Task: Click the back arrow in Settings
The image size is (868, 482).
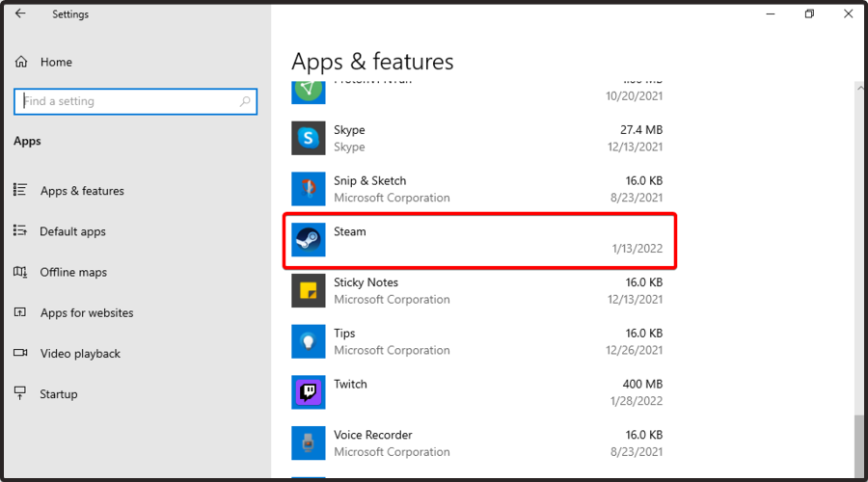Action: click(x=20, y=13)
